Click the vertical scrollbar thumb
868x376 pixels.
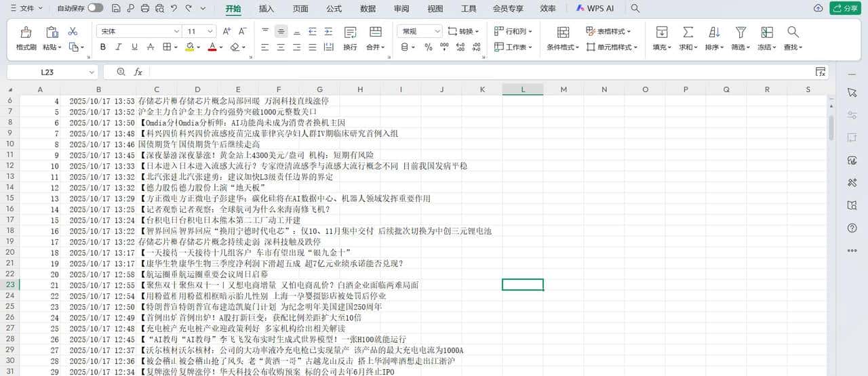pyautogui.click(x=831, y=127)
